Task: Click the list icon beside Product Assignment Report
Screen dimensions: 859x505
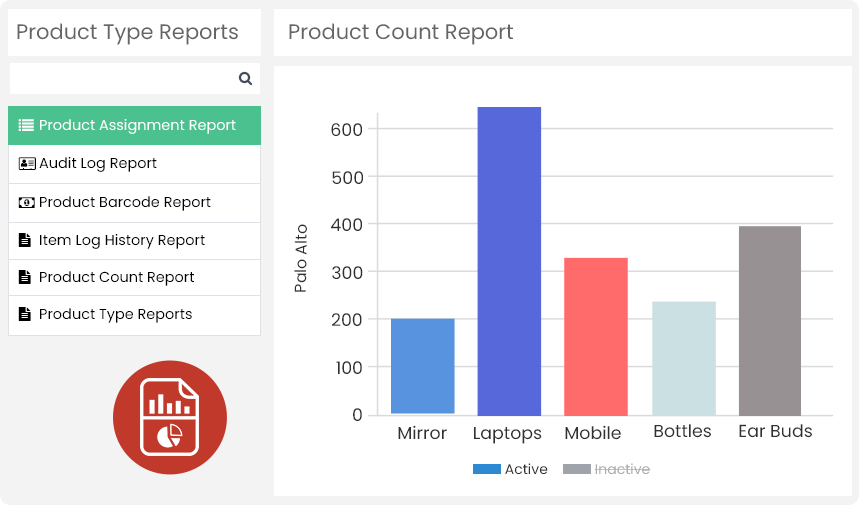Action: (27, 126)
